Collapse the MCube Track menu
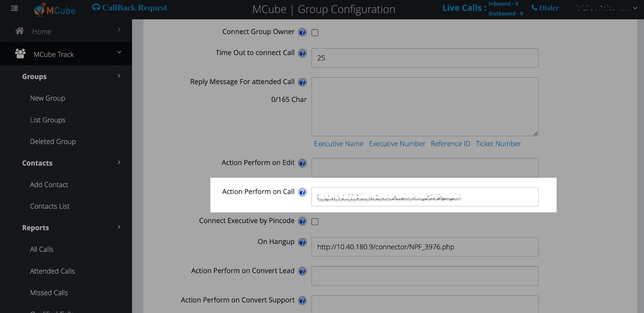644x313 pixels. click(x=119, y=52)
